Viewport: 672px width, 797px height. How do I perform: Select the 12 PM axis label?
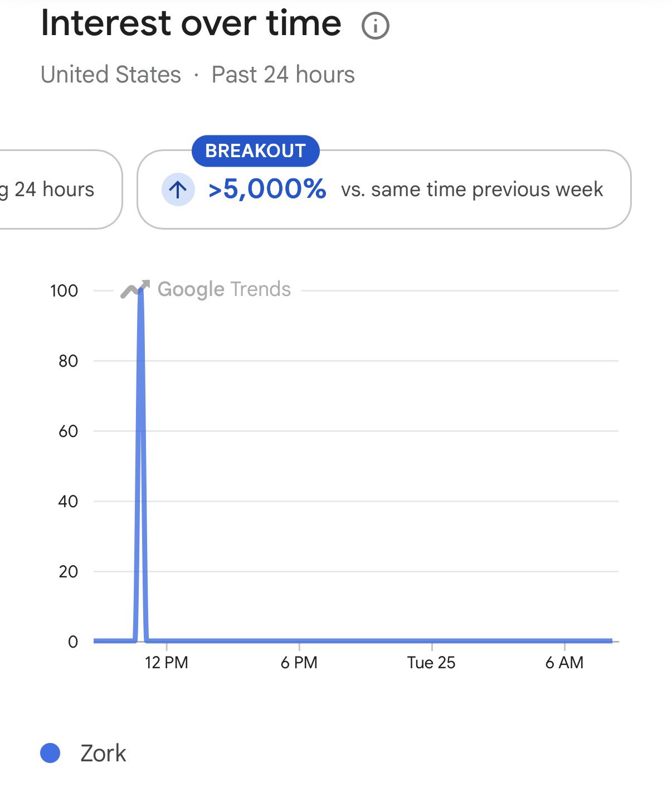(167, 663)
